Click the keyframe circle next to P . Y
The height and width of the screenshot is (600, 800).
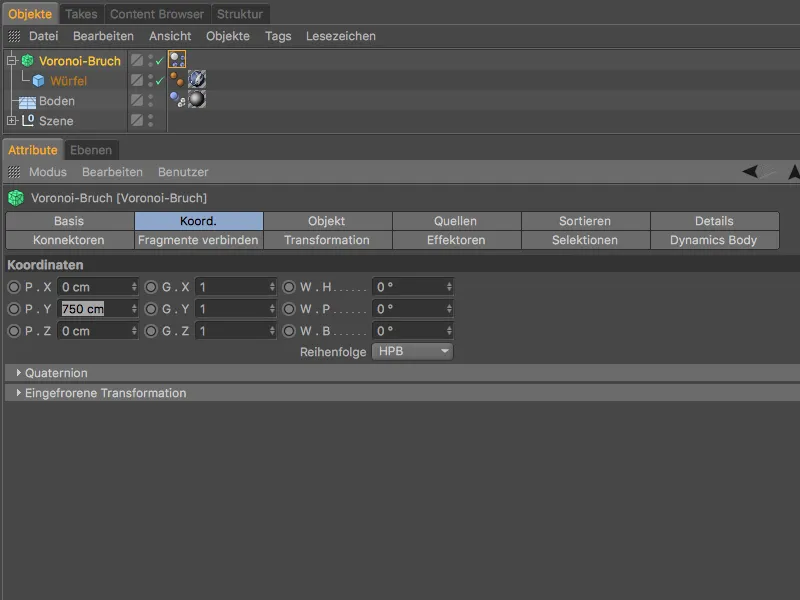click(14, 309)
